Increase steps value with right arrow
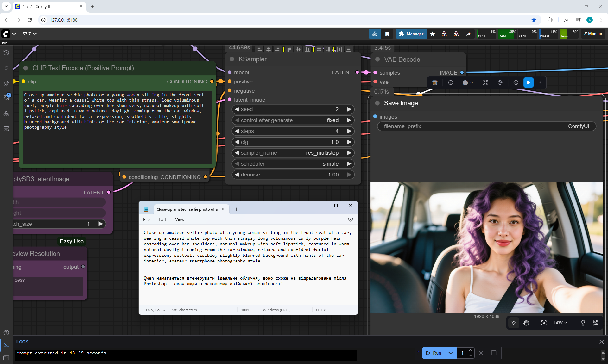Viewport: 608px width, 364px height. [x=349, y=131]
